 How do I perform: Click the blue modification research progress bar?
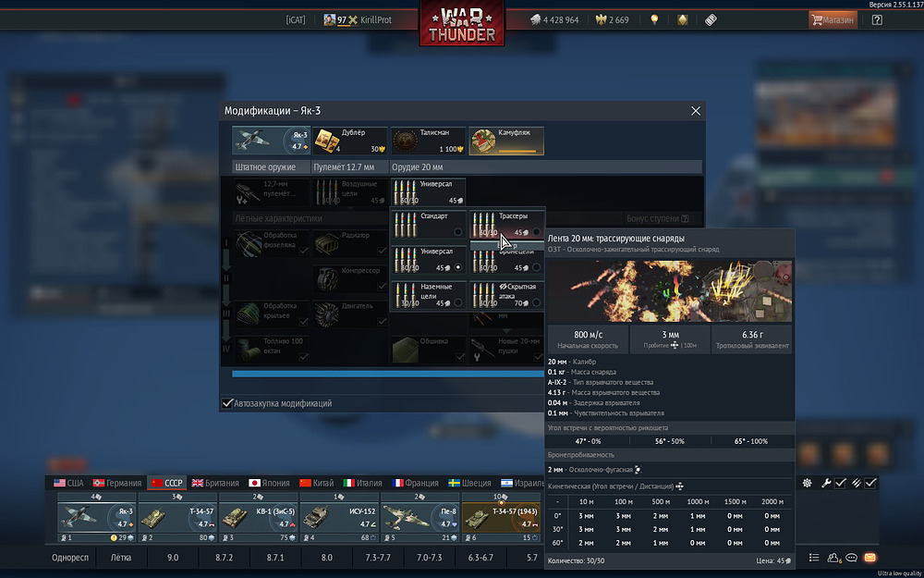388,374
